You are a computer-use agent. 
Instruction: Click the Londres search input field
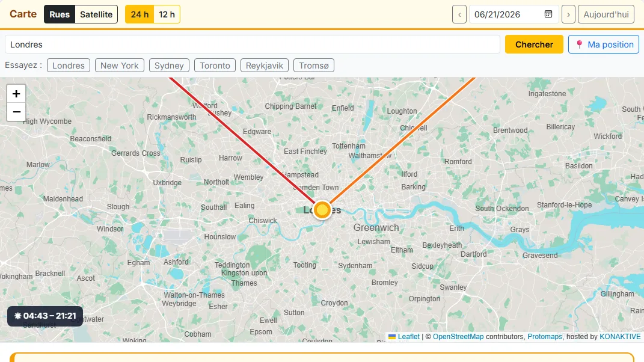point(252,44)
